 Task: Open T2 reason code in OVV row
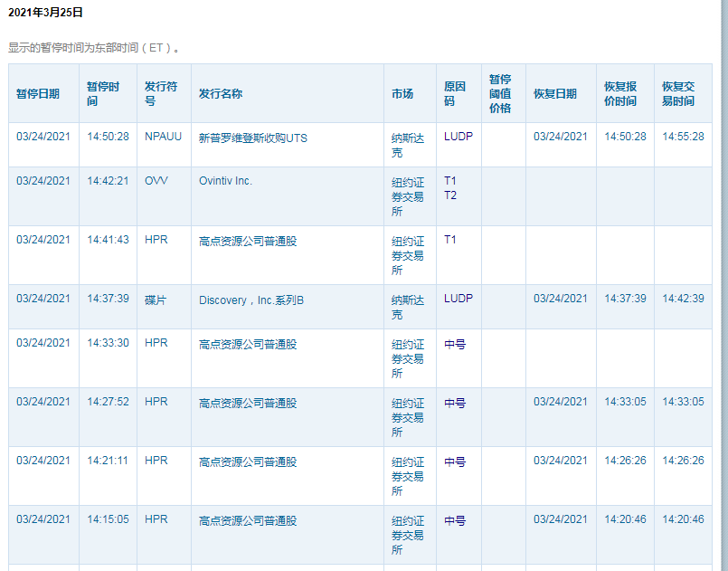pos(449,195)
